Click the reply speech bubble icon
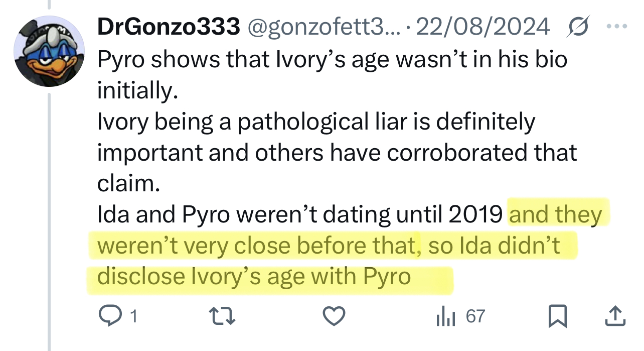This screenshot has width=644, height=351. pyautogui.click(x=109, y=316)
